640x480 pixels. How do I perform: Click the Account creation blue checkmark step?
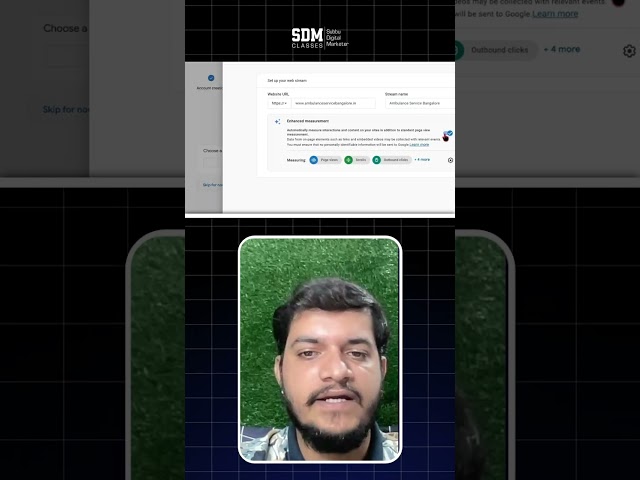click(211, 78)
